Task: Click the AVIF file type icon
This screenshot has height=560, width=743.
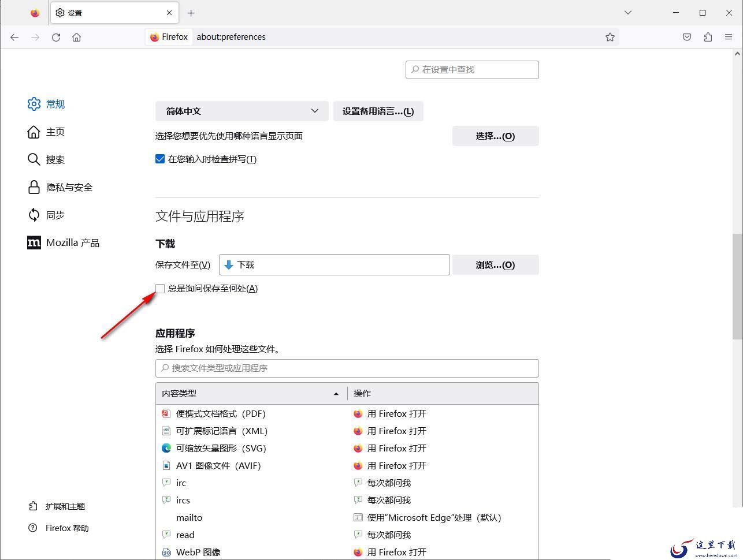Action: point(166,465)
